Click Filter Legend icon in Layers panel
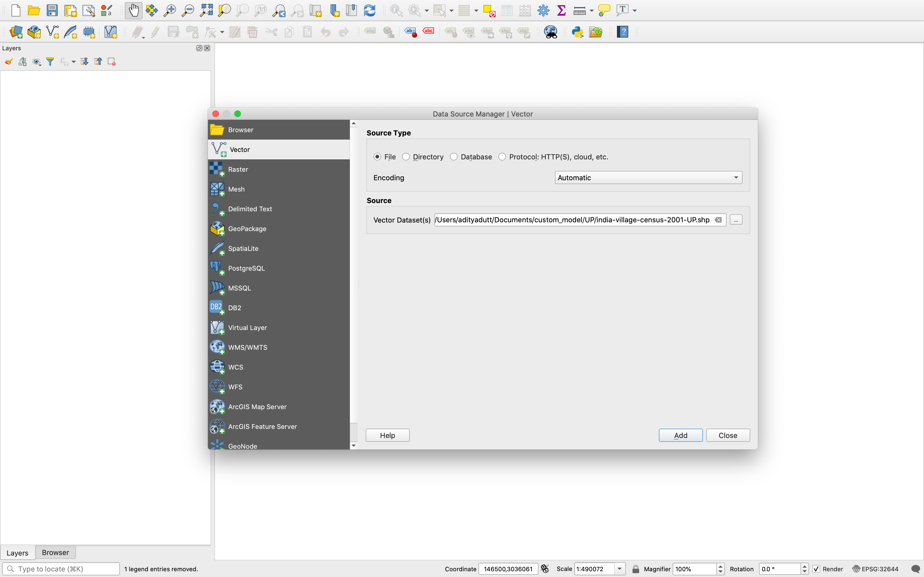 coord(50,62)
